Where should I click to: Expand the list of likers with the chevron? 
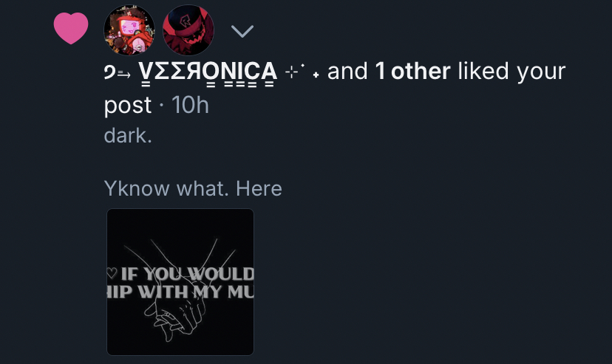coord(242,31)
